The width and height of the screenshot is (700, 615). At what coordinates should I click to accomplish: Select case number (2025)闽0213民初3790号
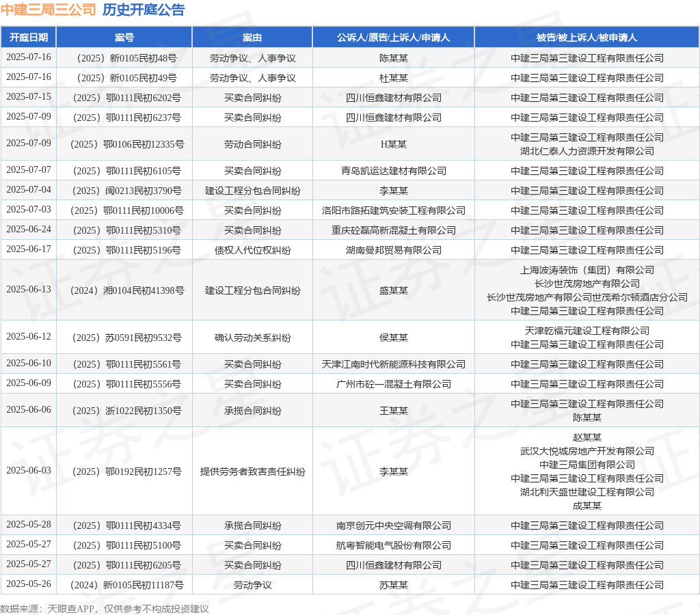click(126, 191)
